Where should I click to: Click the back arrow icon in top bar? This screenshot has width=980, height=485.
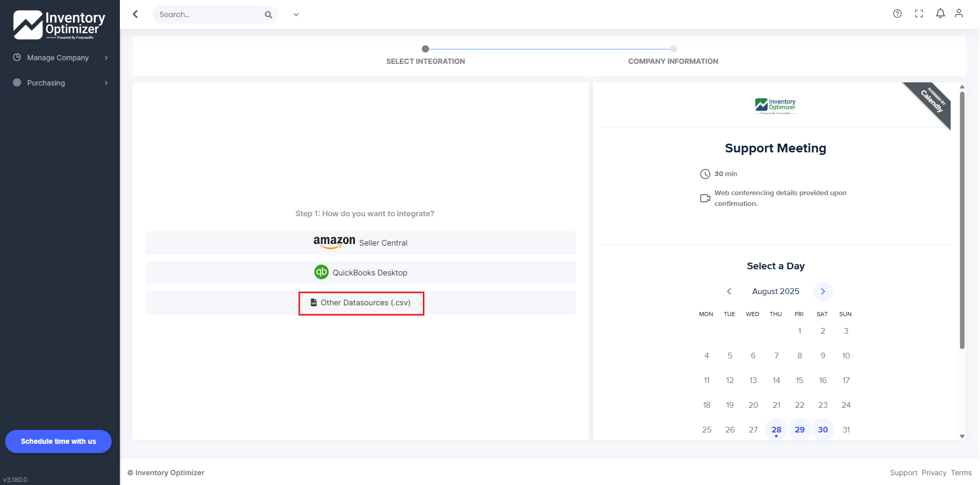[x=135, y=14]
